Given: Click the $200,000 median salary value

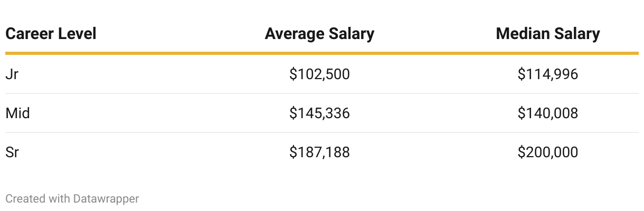Looking at the screenshot, I should [548, 152].
